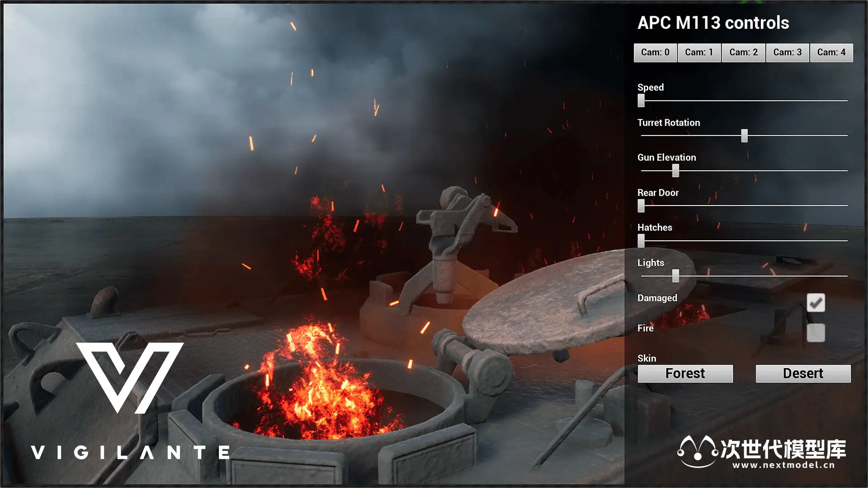Click the Gun Elevation slider handle

click(x=675, y=170)
